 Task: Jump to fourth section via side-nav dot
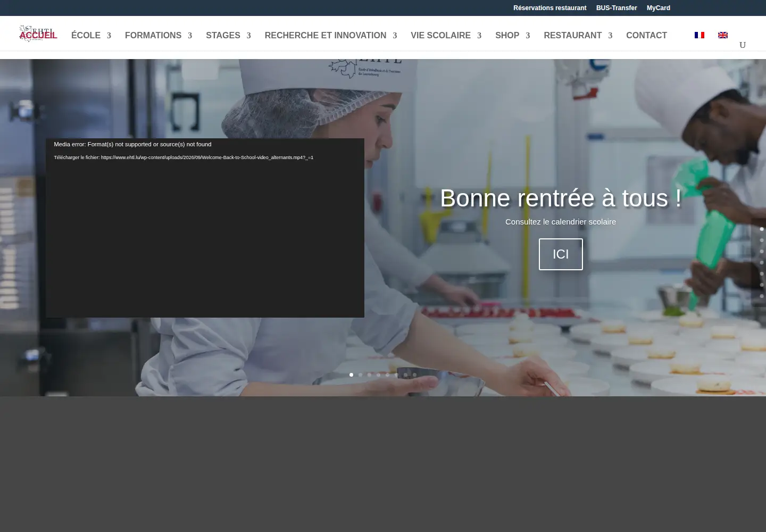pos(762,262)
